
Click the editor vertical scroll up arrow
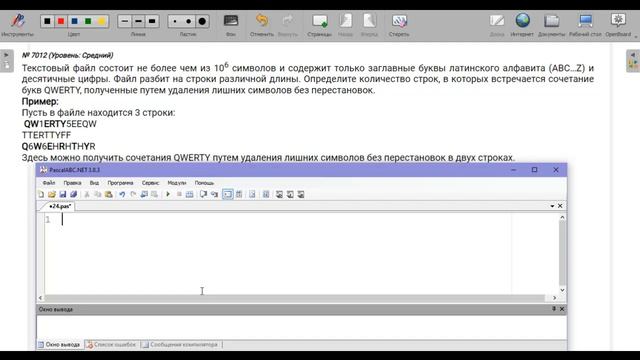[x=562, y=218]
